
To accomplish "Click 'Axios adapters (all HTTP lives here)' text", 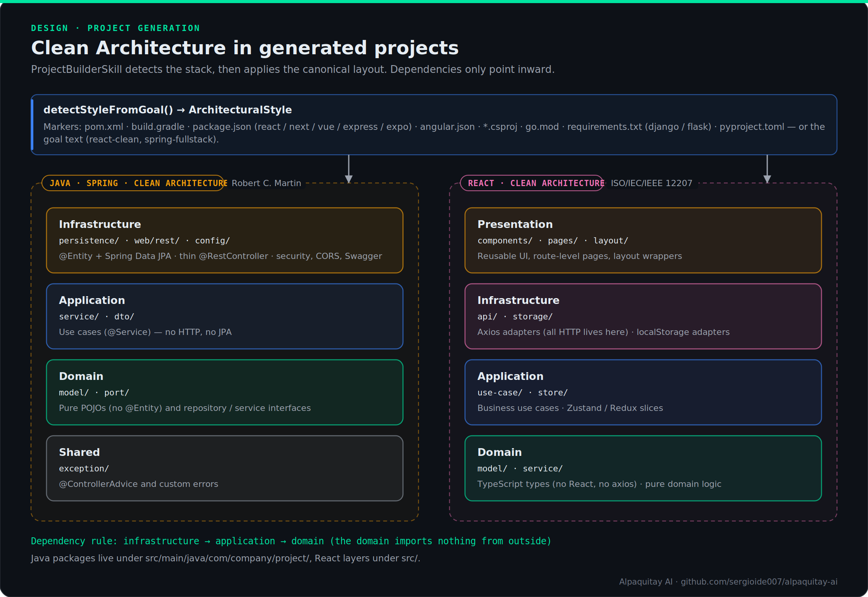I will coord(603,332).
